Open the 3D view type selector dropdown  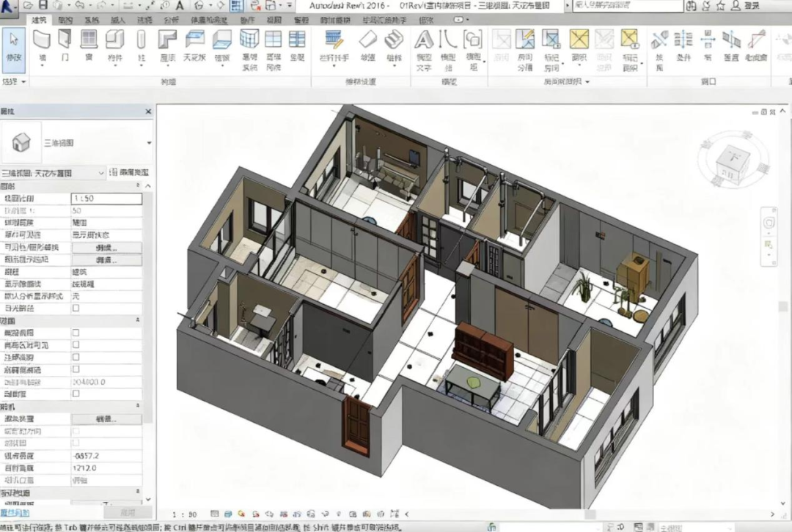(150, 143)
